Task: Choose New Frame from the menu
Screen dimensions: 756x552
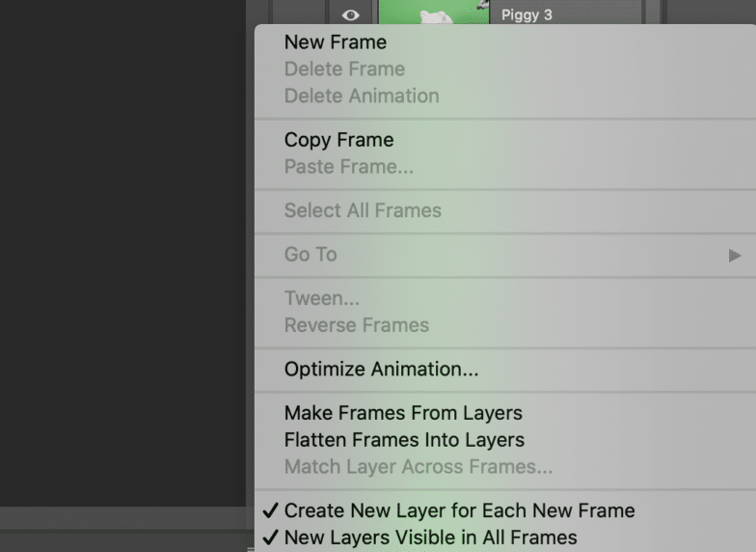Action: [x=336, y=42]
